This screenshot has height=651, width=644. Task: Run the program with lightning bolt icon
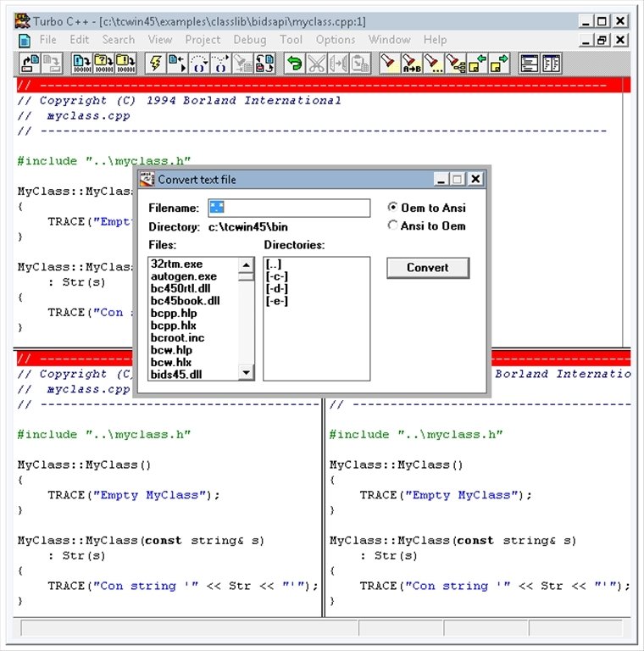[156, 64]
